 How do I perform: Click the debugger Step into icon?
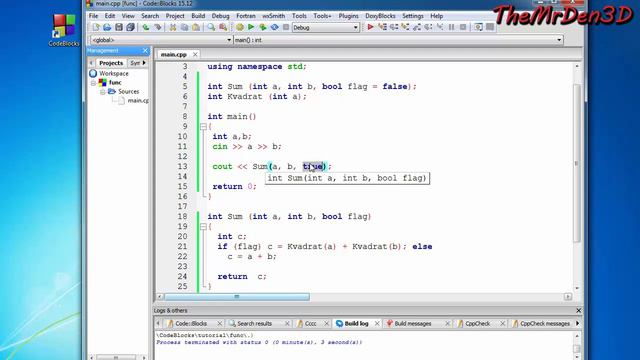click(x=405, y=27)
